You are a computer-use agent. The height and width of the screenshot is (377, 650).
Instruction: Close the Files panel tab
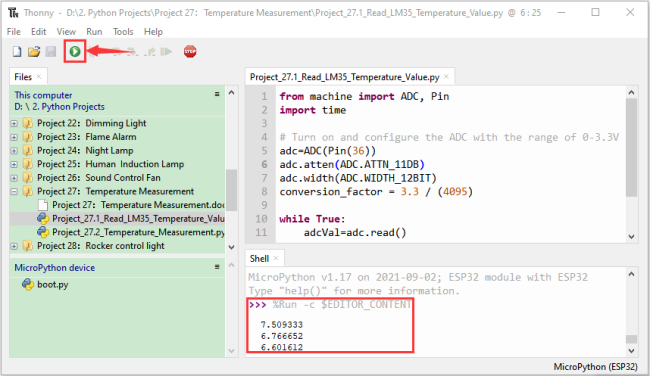[x=39, y=77]
